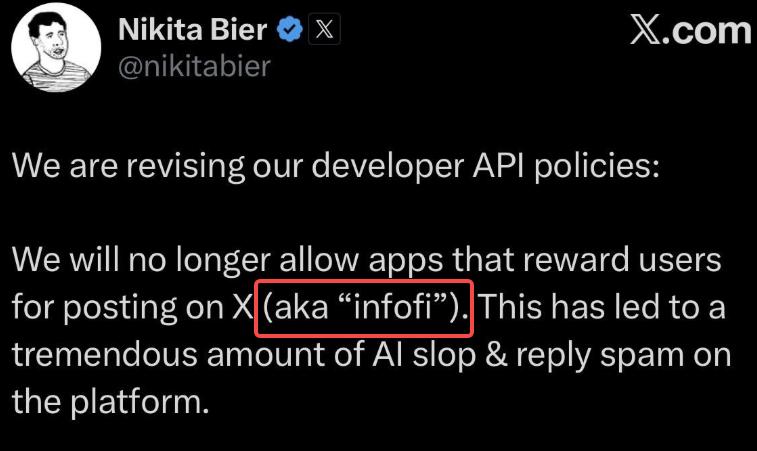Click the final line "the platform."
Viewport: 757px width, 451px height.
(x=110, y=402)
